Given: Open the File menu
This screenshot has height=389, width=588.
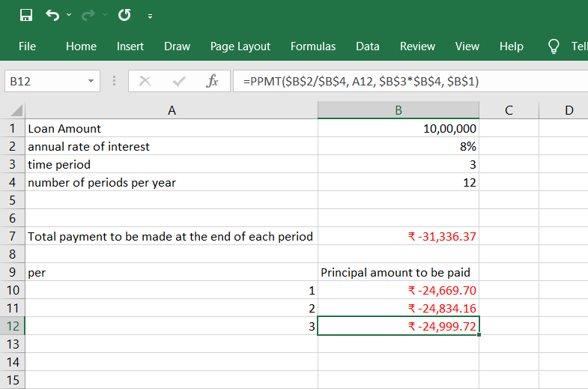Looking at the screenshot, I should tap(27, 46).
